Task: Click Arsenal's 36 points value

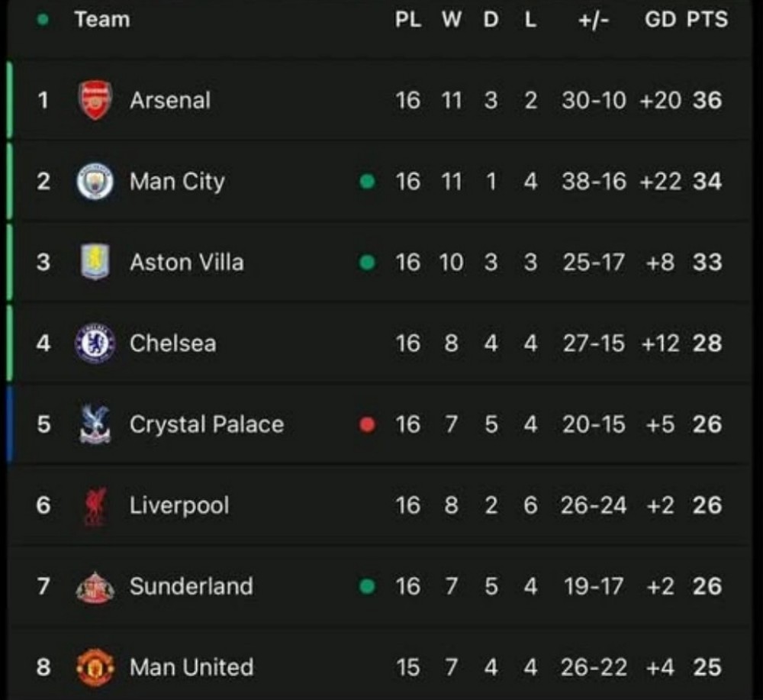Action: (707, 101)
